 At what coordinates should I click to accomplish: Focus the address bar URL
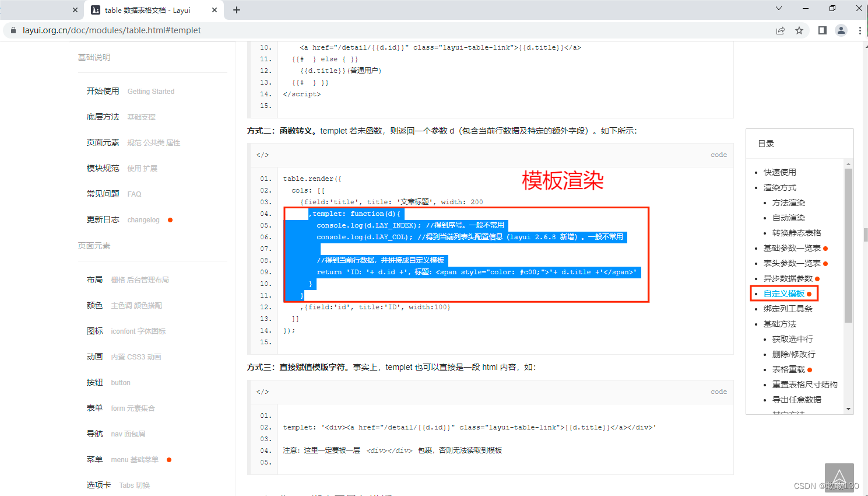112,30
